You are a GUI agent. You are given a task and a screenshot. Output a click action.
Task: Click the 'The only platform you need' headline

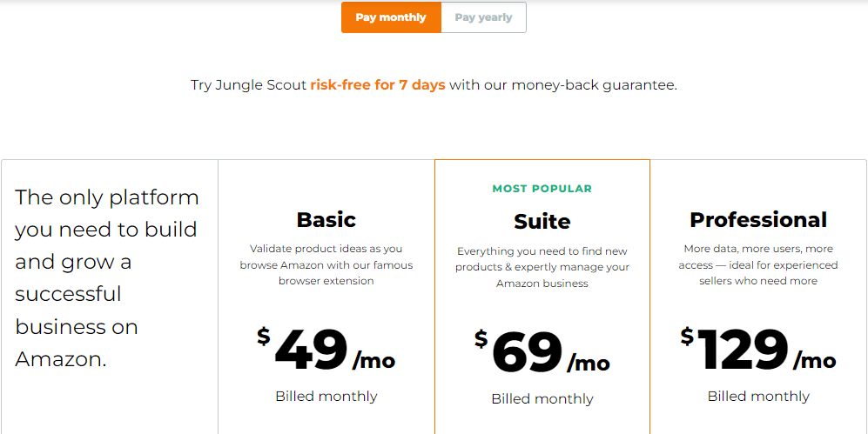tap(106, 278)
